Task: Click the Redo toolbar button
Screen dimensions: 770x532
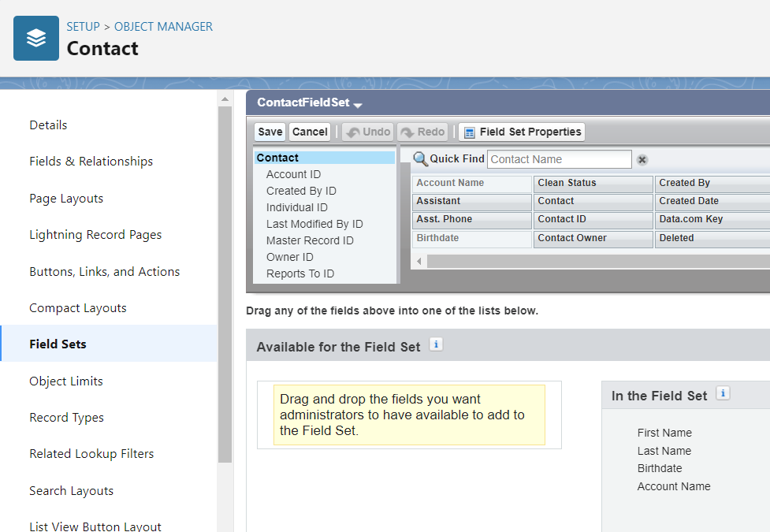Action: [422, 132]
